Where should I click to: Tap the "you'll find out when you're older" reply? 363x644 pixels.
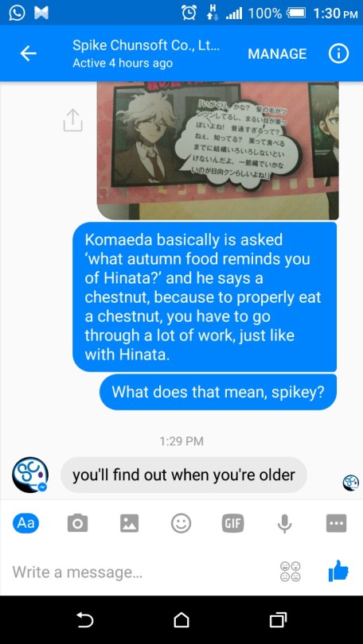pos(184,475)
